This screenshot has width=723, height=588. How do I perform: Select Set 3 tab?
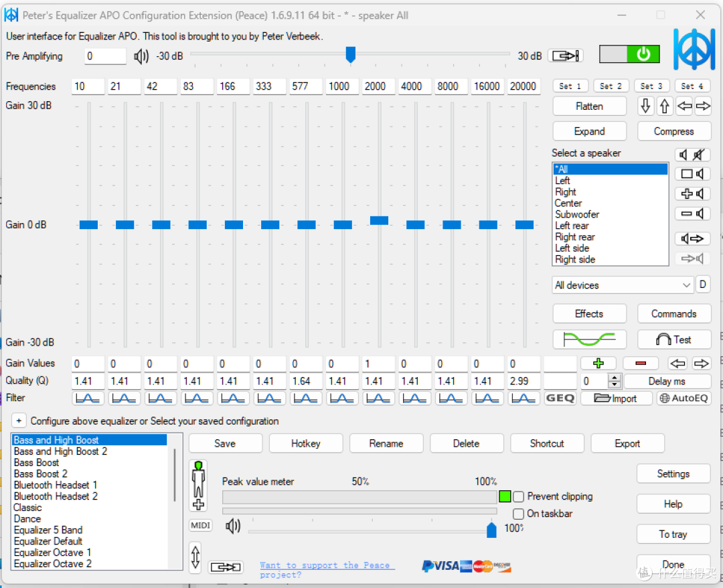tap(651, 86)
